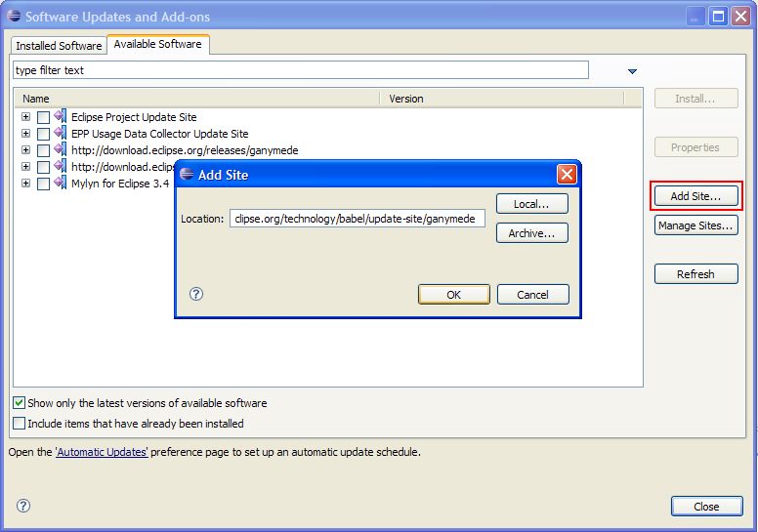Switch to the Installed Software tab
This screenshot has height=532, width=758.
click(59, 46)
